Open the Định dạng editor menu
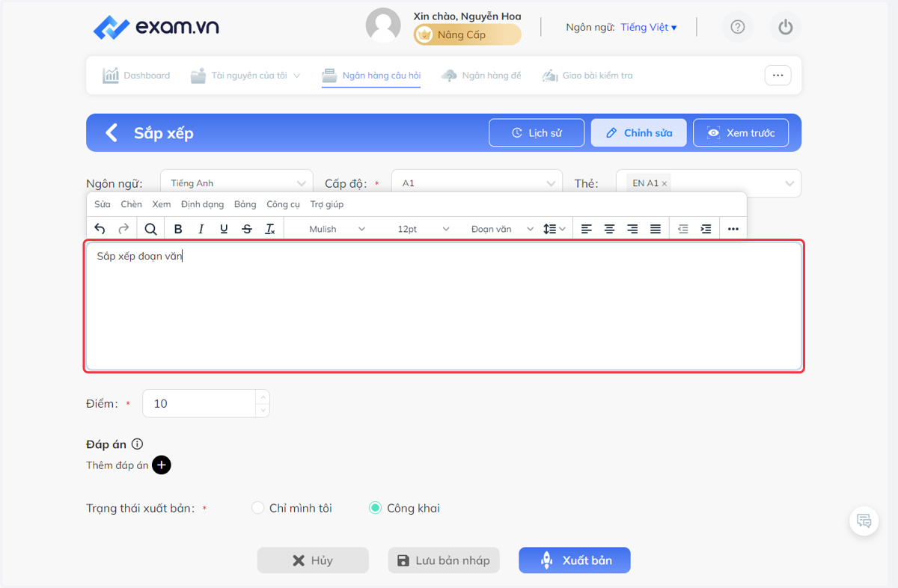 pyautogui.click(x=202, y=204)
